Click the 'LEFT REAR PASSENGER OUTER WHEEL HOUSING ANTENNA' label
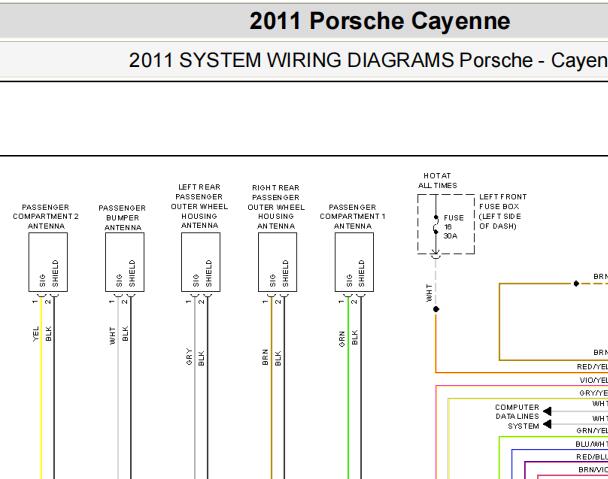608x479 pixels. 199,206
